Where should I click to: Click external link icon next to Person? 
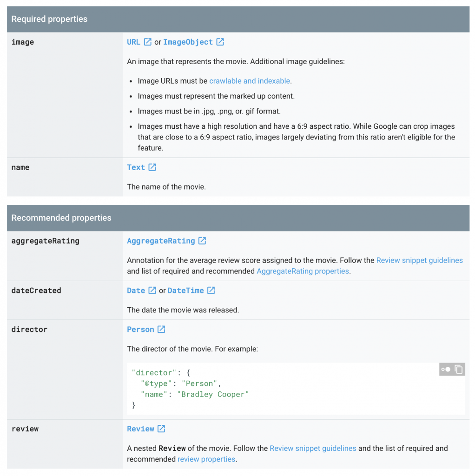pos(161,330)
